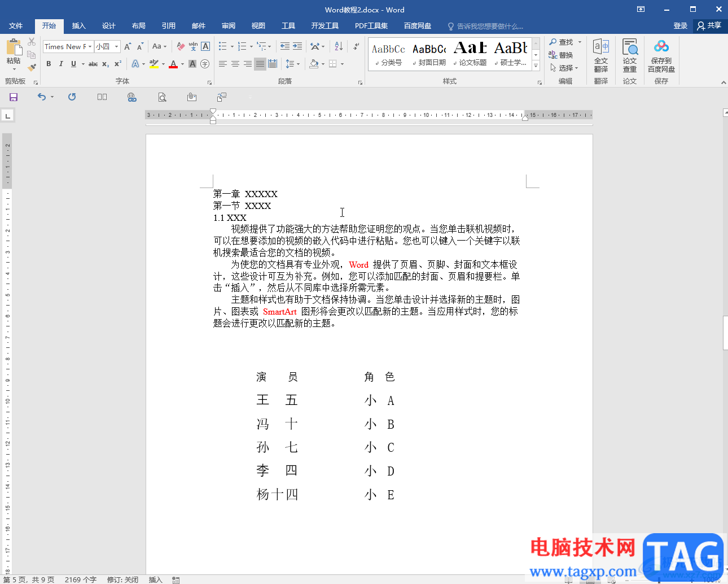Open the Change Case Aa dropdown
The width and height of the screenshot is (728, 584).
tap(160, 46)
